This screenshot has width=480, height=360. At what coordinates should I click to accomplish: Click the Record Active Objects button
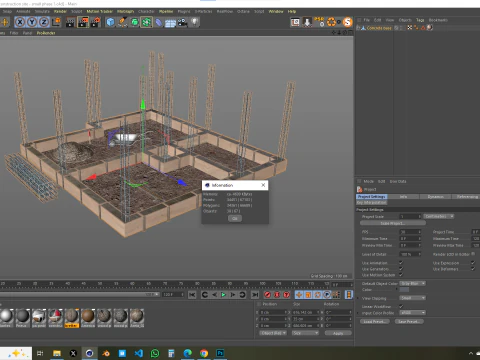click(x=267, y=295)
